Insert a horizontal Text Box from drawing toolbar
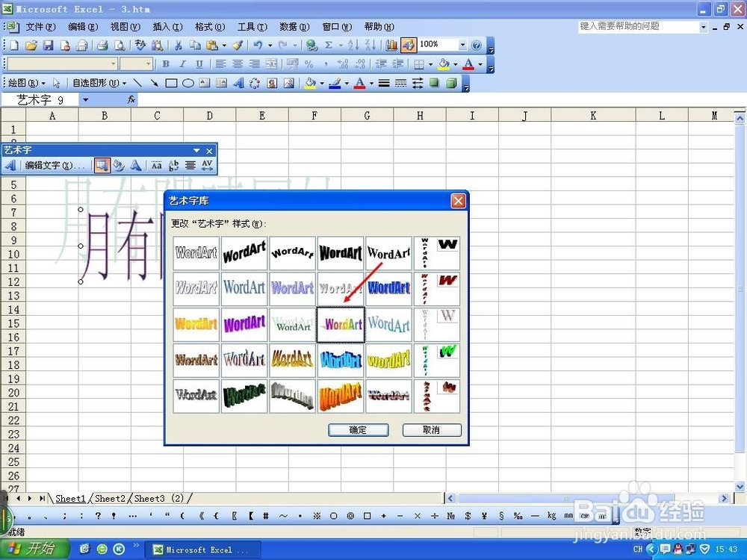747x560 pixels. [205, 84]
